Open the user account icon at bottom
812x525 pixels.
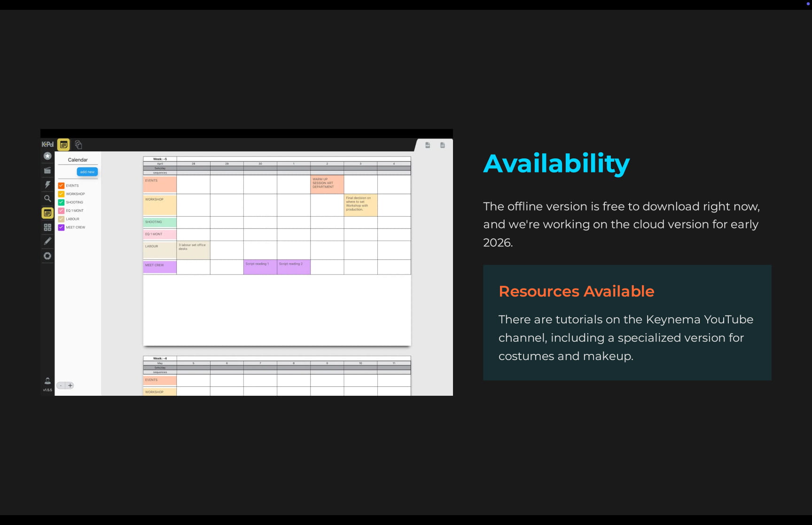tap(47, 381)
